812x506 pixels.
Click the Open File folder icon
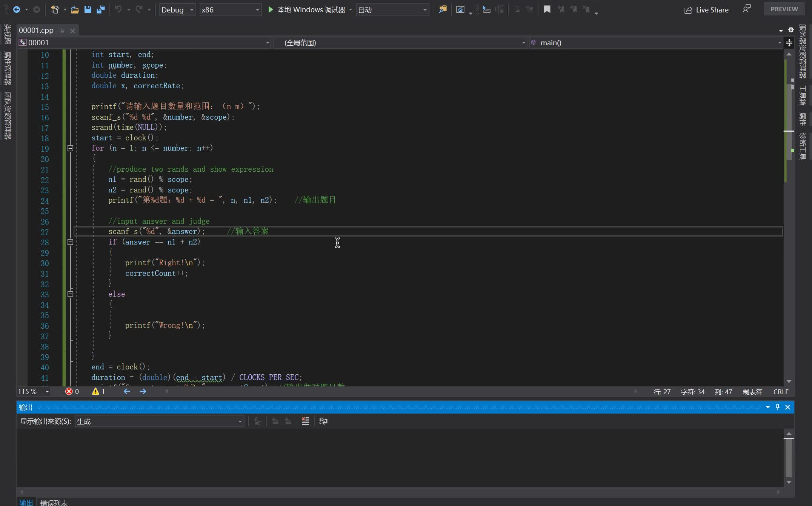click(x=75, y=9)
